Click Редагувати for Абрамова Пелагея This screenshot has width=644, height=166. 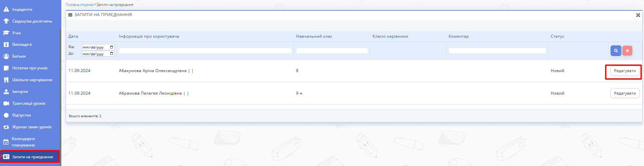[624, 93]
